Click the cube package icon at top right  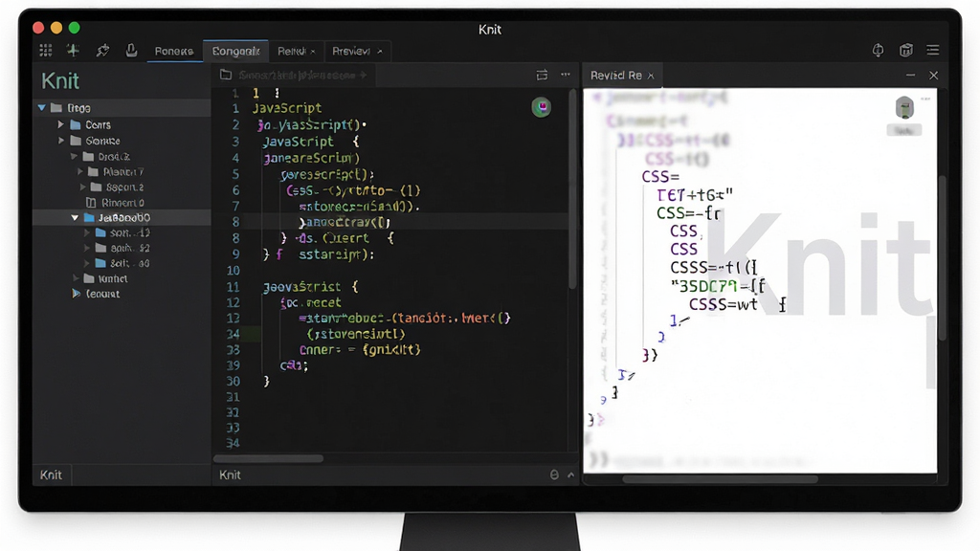pyautogui.click(x=906, y=50)
